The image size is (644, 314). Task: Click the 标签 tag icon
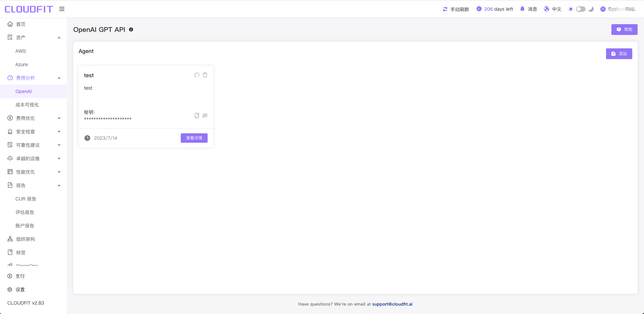click(10, 252)
